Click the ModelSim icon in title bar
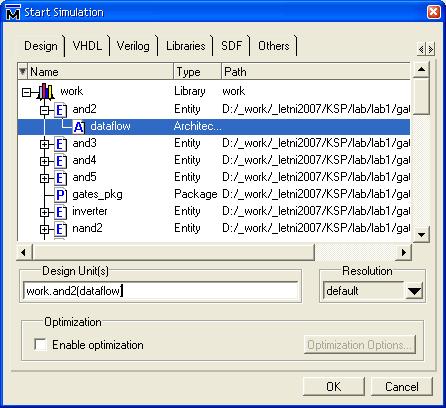 [13, 13]
